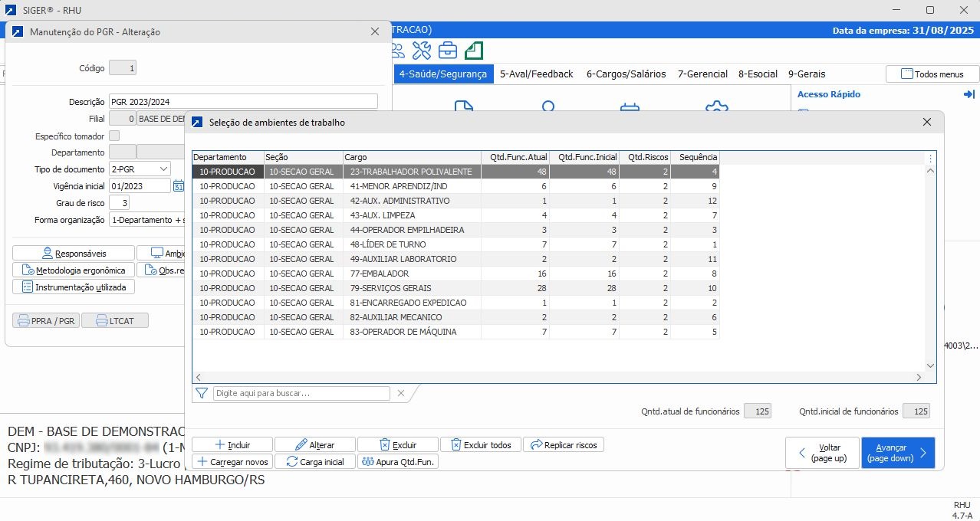
Task: Click the briefcase icon in top toolbar
Action: coord(448,51)
